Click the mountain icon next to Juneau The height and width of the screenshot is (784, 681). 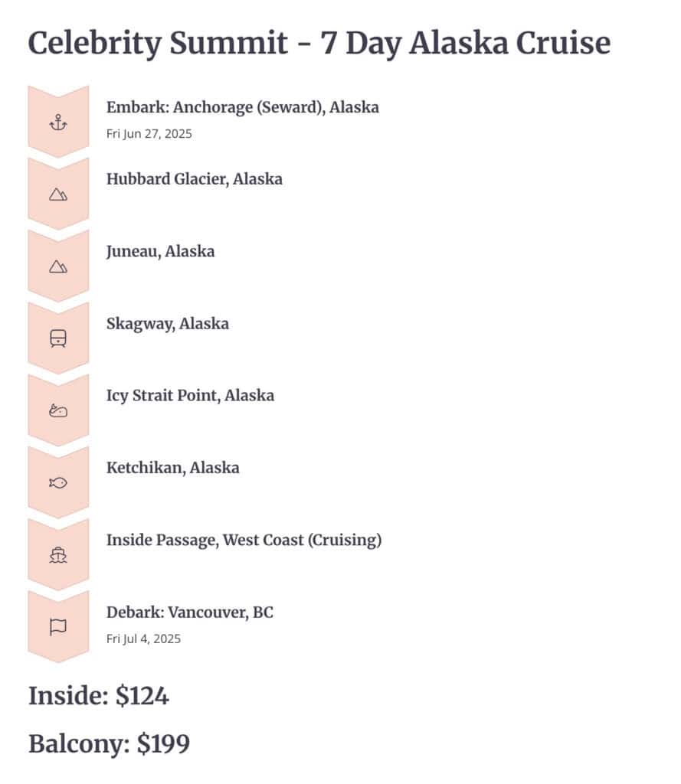tap(58, 266)
